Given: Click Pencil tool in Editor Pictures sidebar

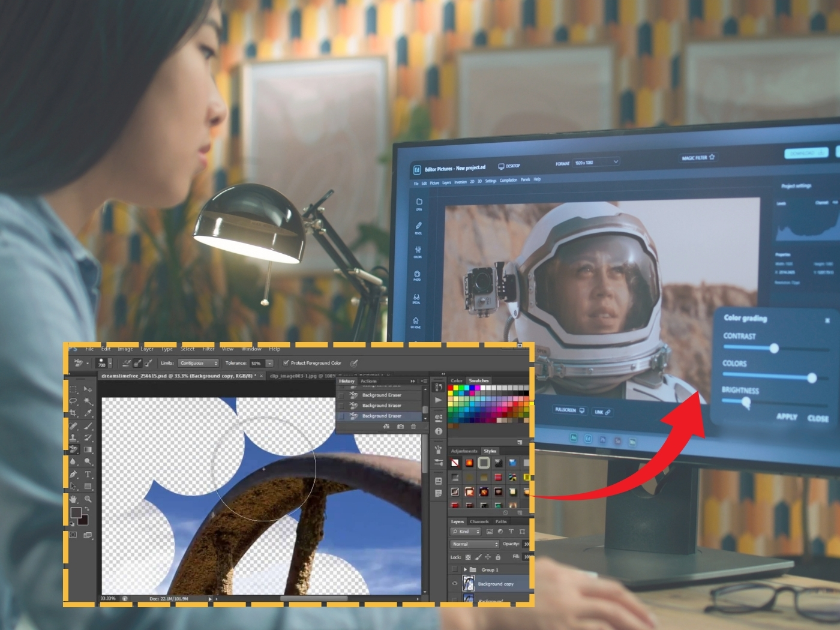Looking at the screenshot, I should coord(418,227).
